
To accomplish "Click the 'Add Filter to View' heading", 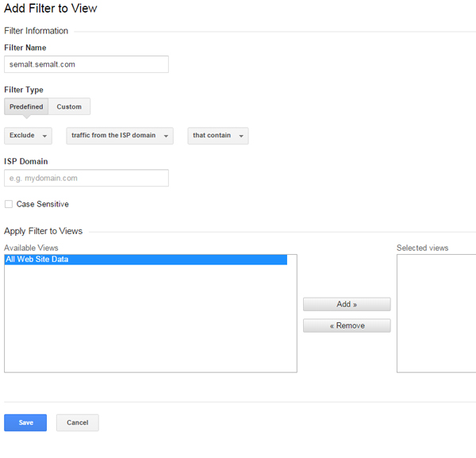I will click(x=51, y=8).
